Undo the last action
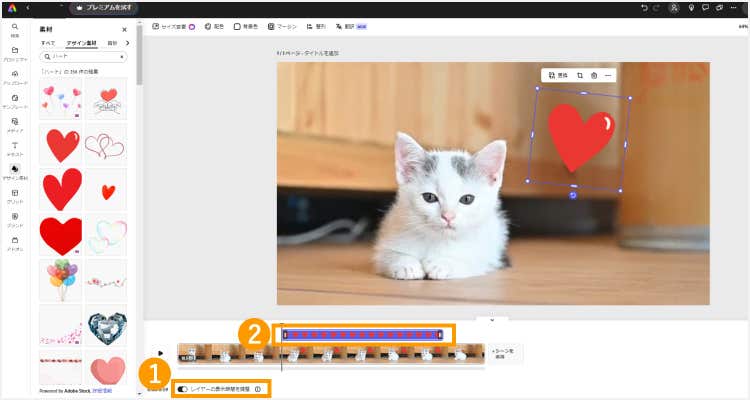Screen dimensions: 750x400 (644, 8)
